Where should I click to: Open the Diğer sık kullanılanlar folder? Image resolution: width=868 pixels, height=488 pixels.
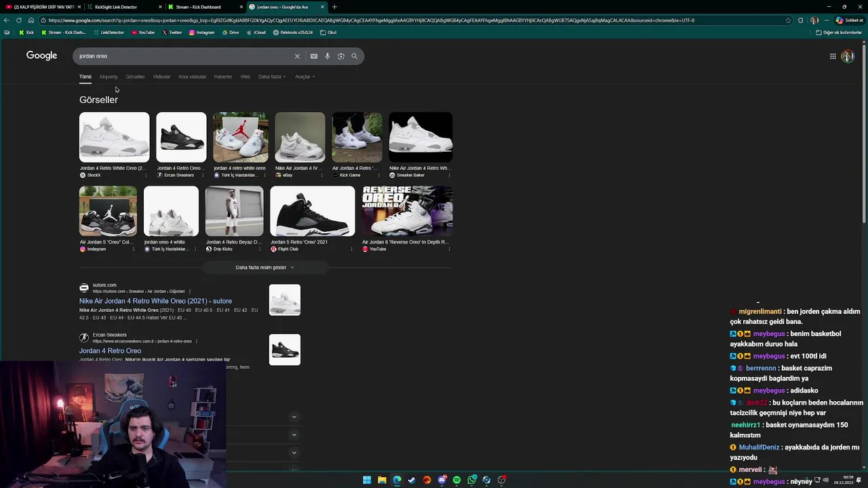coord(839,33)
